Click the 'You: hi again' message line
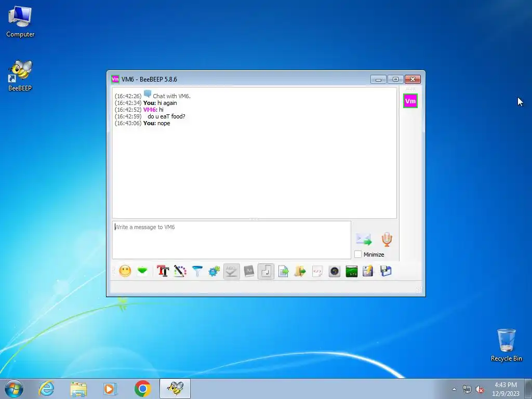The image size is (532, 399). (x=160, y=103)
